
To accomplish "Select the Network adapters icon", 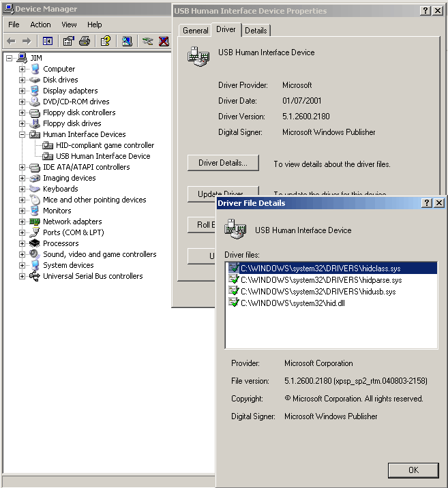I will pyautogui.click(x=35, y=222).
